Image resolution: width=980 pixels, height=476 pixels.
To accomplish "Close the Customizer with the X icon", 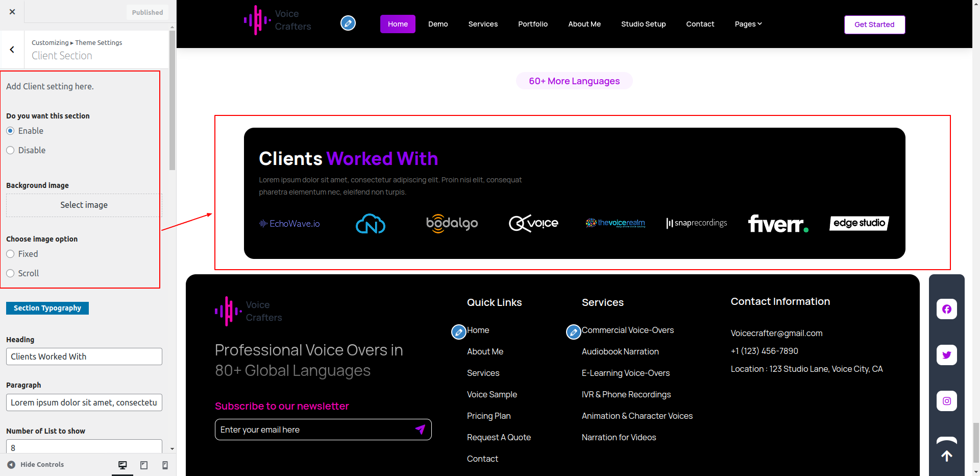I will click(x=12, y=12).
